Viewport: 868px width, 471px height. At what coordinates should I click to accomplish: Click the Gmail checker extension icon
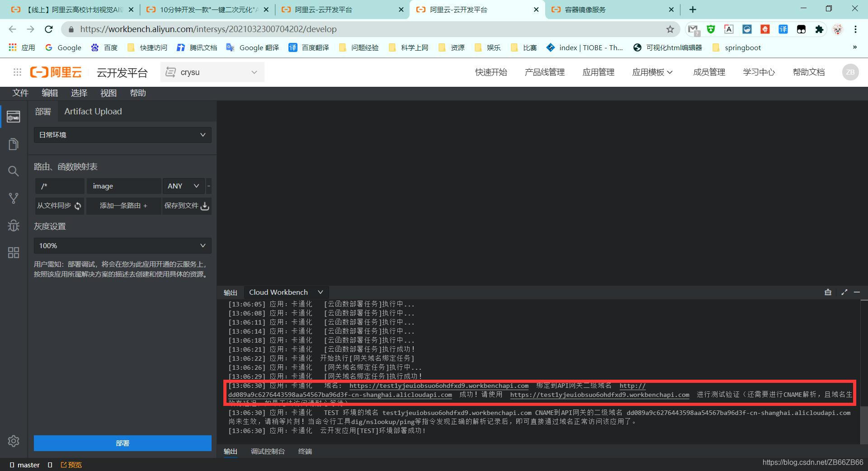pos(693,29)
